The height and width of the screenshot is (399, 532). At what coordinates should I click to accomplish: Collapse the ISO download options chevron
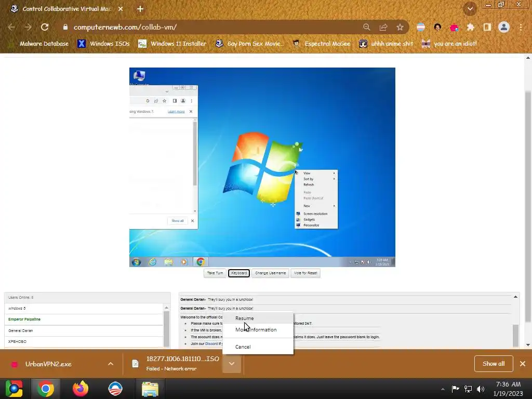232,364
